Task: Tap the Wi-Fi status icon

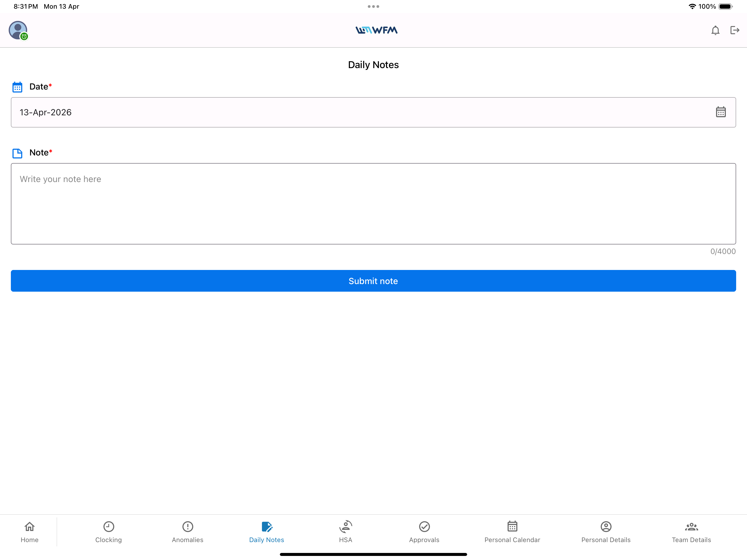Action: (x=692, y=7)
